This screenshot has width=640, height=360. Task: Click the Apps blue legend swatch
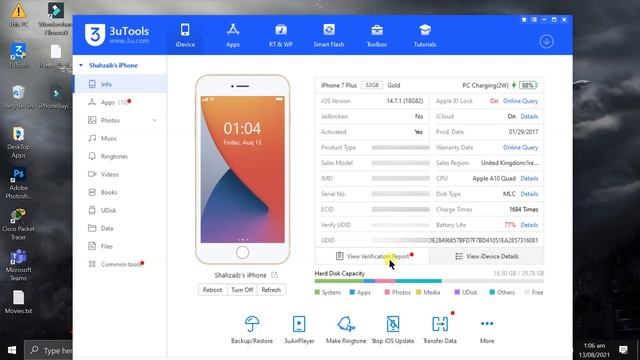click(352, 292)
